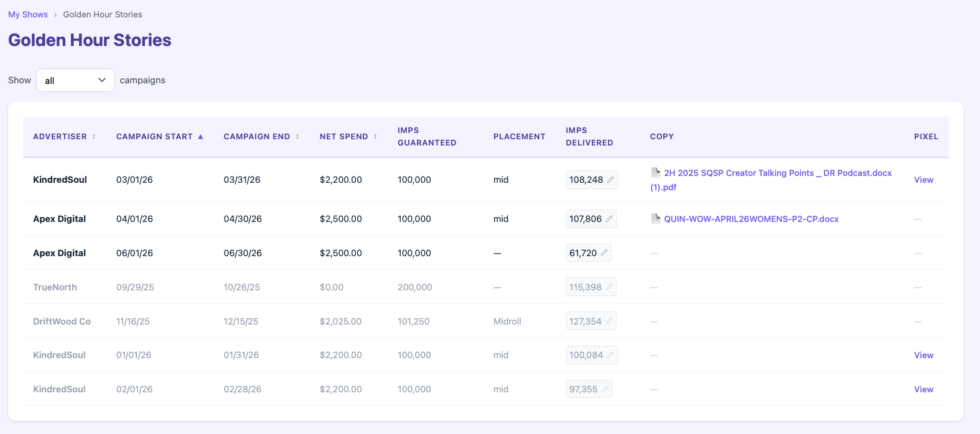Go to My Shows breadcrumb
Screen dimensions: 980x434
pos(28,14)
